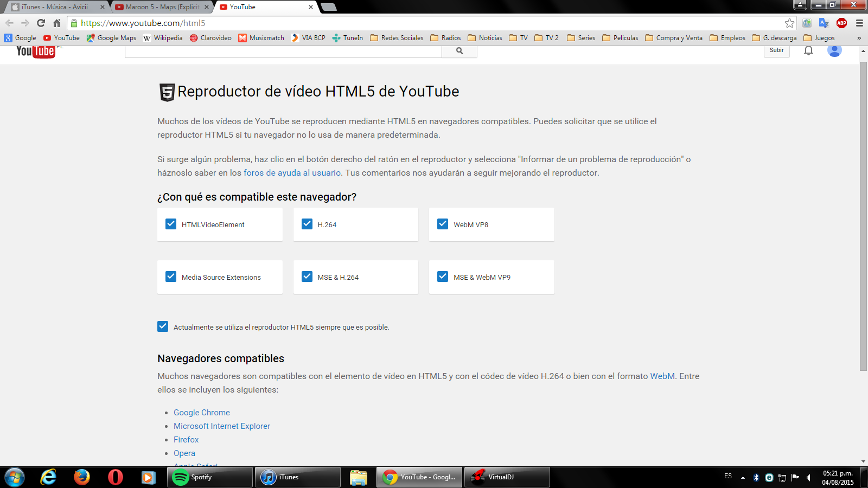Launch Opera from the taskbar
This screenshot has height=488, width=868.
[116, 477]
